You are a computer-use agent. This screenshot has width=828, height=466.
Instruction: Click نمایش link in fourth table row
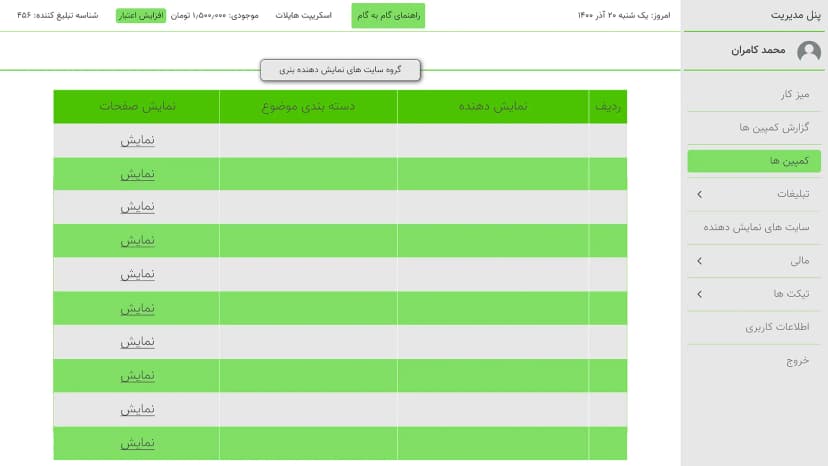[137, 240]
